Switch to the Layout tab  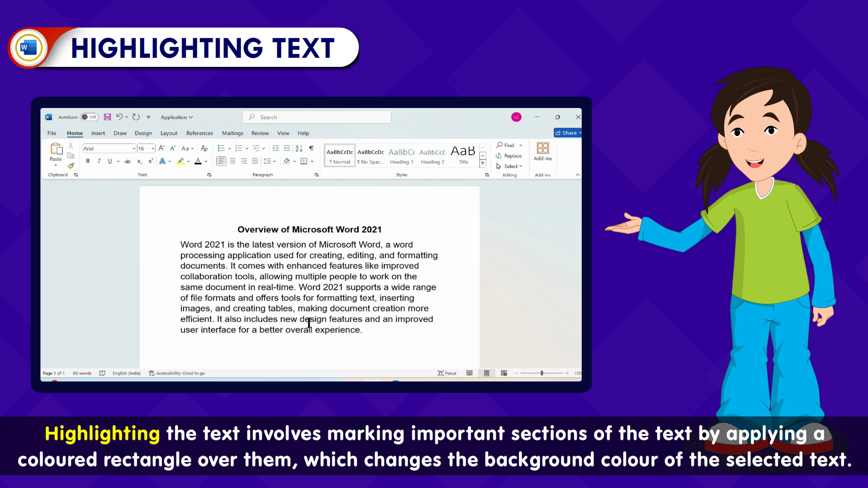[x=169, y=133]
